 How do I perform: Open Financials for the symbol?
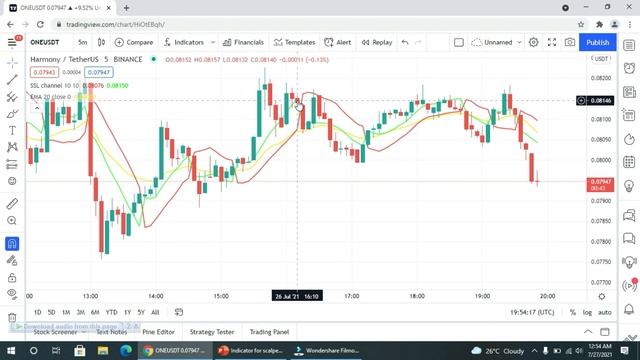click(x=243, y=42)
